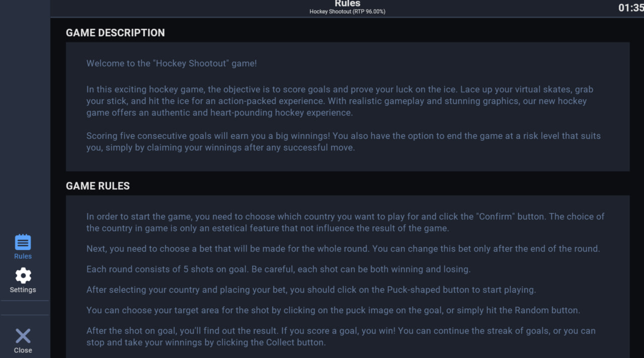
Task: Switch to the Settings panel
Action: pyautogui.click(x=23, y=280)
